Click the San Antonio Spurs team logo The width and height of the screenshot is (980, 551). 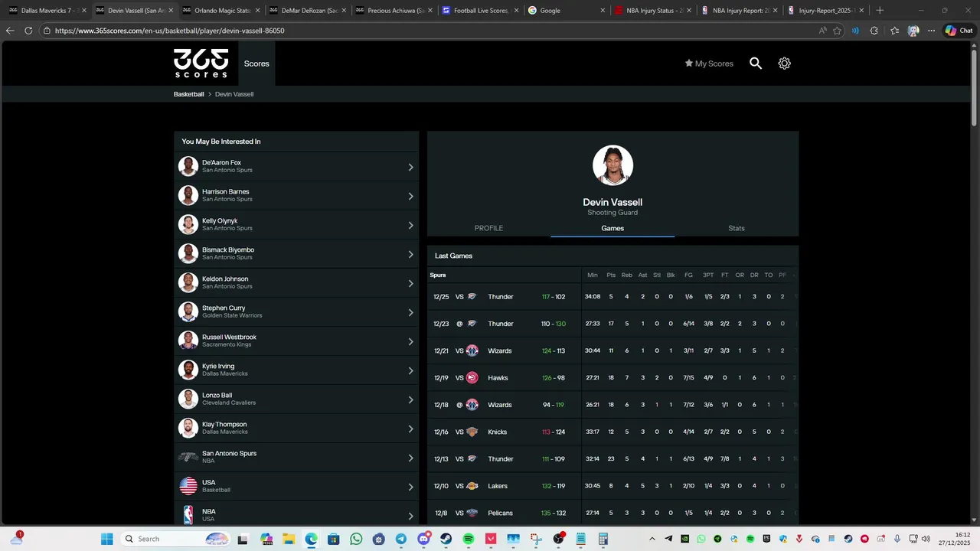pos(188,457)
